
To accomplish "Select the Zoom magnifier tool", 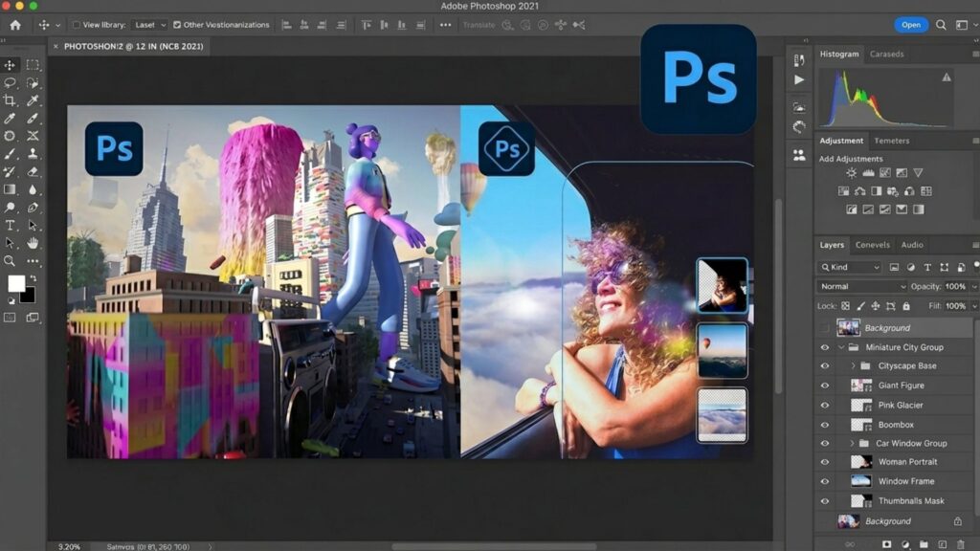I will [x=10, y=261].
